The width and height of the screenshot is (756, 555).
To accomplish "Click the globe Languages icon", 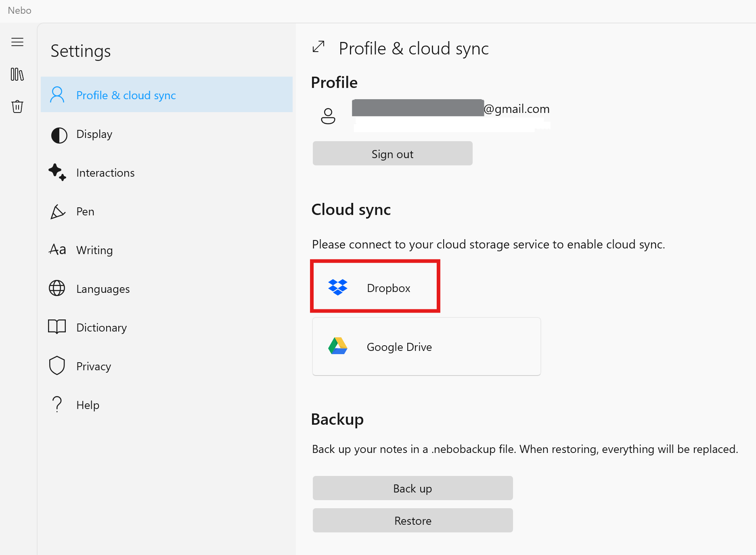I will 57,288.
